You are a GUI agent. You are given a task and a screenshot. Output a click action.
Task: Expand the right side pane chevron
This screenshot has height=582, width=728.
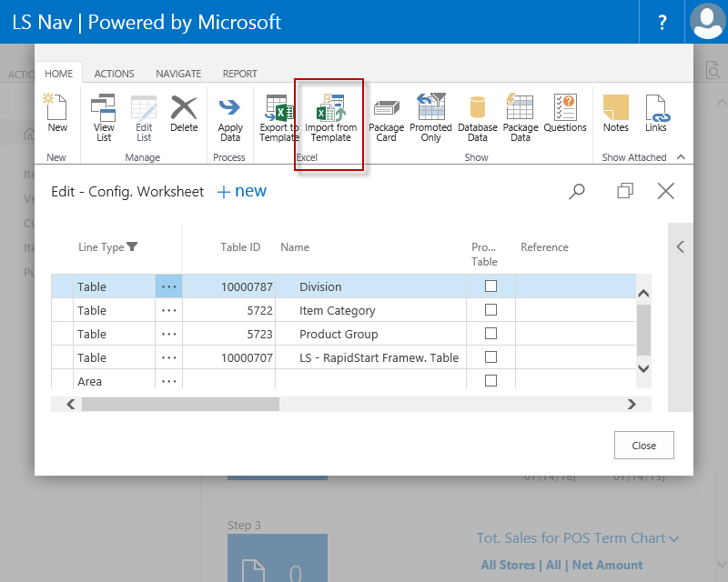[x=680, y=247]
